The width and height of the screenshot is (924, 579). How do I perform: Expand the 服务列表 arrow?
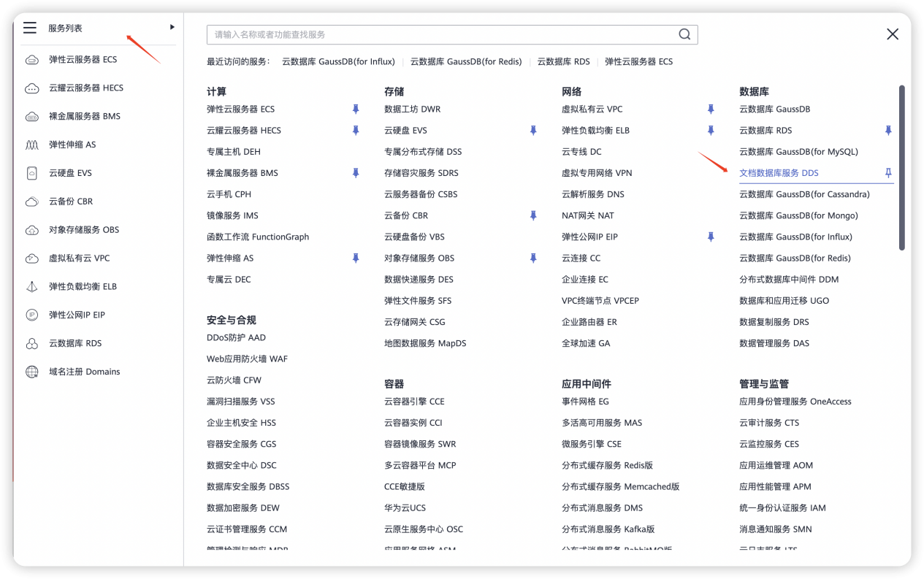pos(172,27)
